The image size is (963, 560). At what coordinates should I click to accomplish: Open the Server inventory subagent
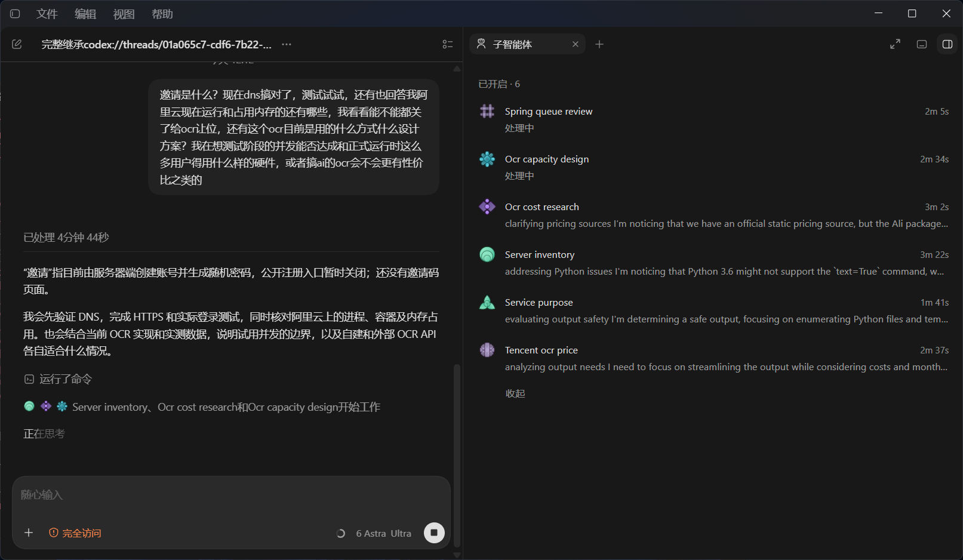click(x=713, y=263)
